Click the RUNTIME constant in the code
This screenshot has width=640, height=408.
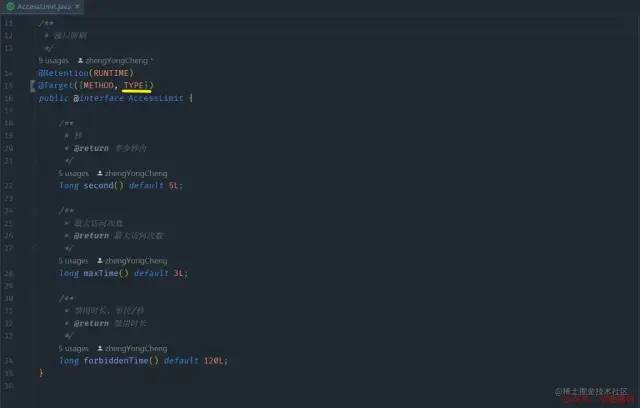(111, 73)
